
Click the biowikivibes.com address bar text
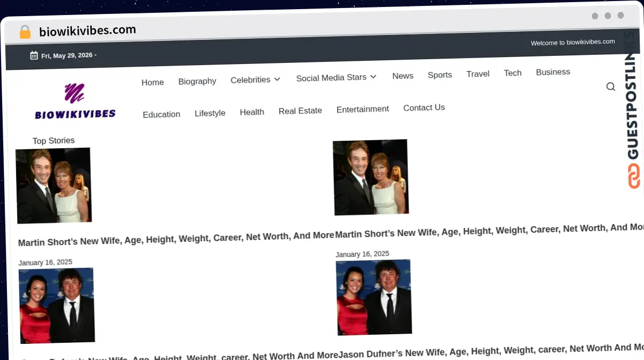coord(87,31)
